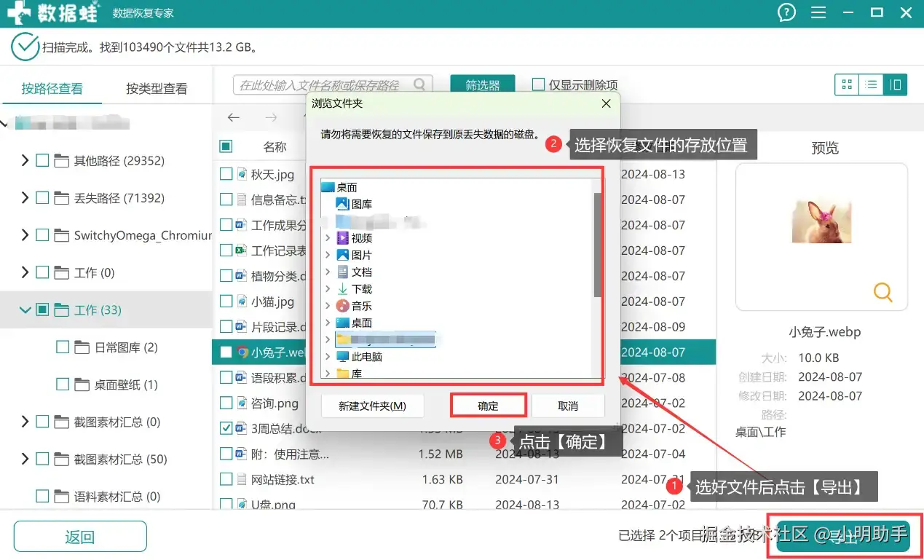Image resolution: width=924 pixels, height=560 pixels.
Task: Select the 库 folder icon in dialog
Action: (342, 374)
